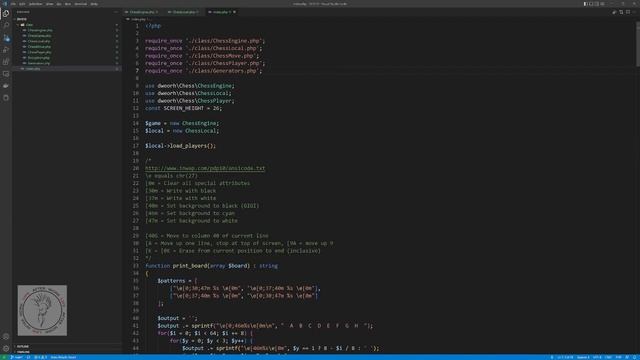Click errors and warnings count in status bar
The width and height of the screenshot is (640, 360).
[40, 357]
